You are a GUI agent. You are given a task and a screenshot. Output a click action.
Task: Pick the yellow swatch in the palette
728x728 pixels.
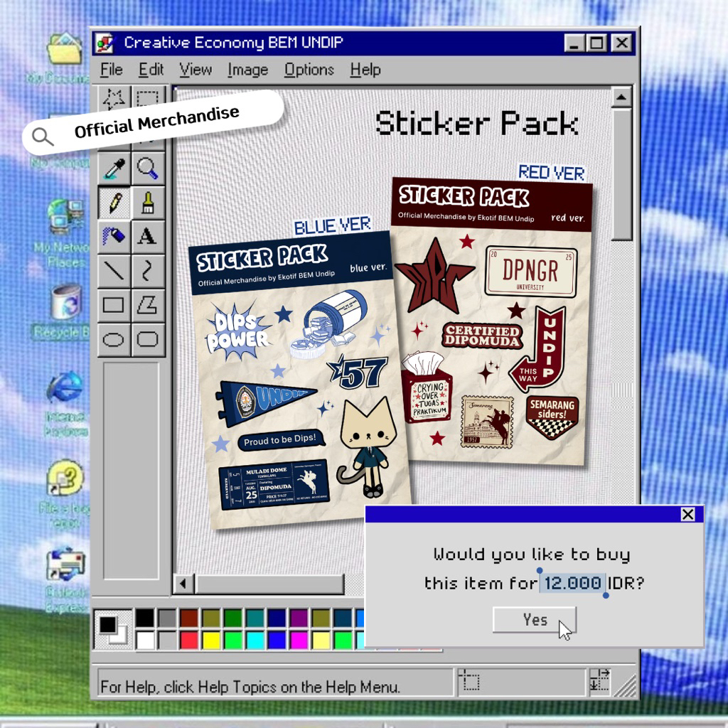click(x=211, y=641)
